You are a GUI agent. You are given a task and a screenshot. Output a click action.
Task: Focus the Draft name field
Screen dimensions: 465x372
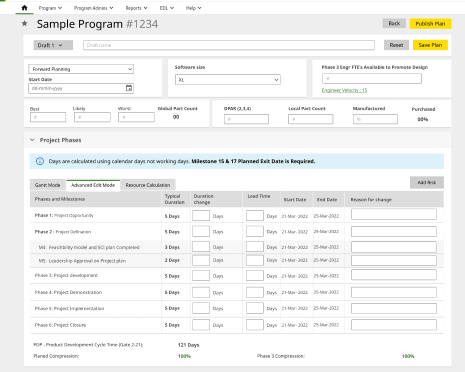click(x=229, y=45)
